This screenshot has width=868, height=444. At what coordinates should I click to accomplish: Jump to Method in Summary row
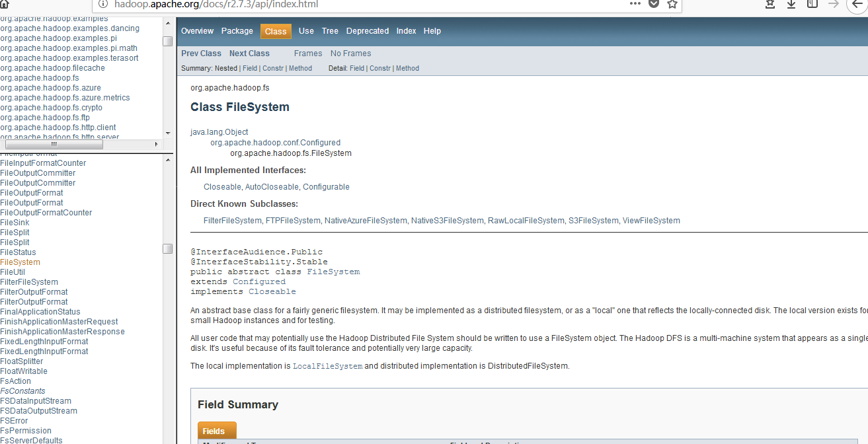tap(300, 68)
